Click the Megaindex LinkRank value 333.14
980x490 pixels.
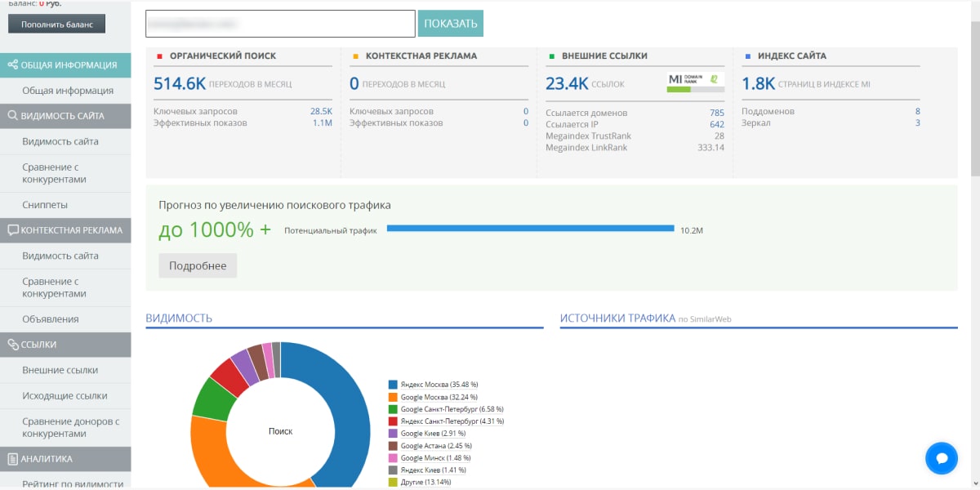710,148
